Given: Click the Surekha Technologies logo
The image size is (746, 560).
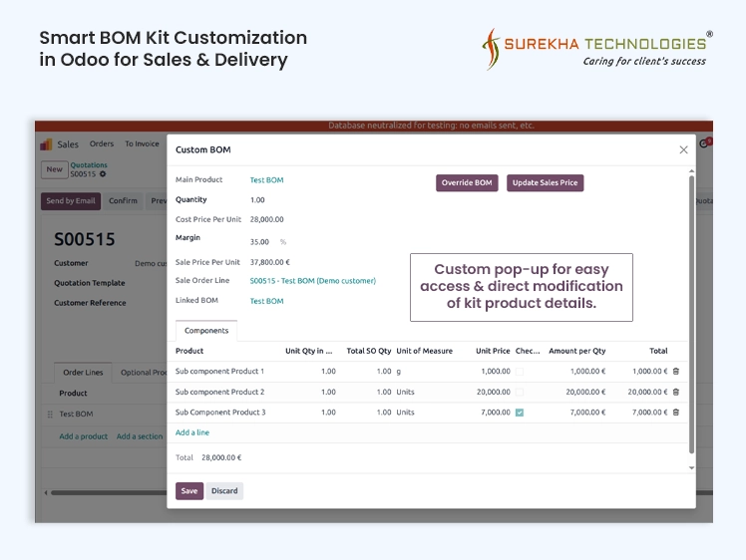Looking at the screenshot, I should (x=595, y=47).
